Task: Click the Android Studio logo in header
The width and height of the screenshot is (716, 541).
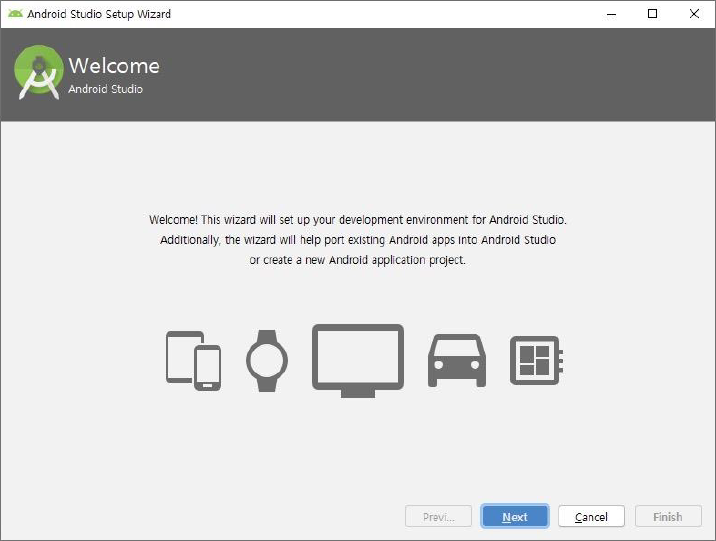Action: [39, 72]
